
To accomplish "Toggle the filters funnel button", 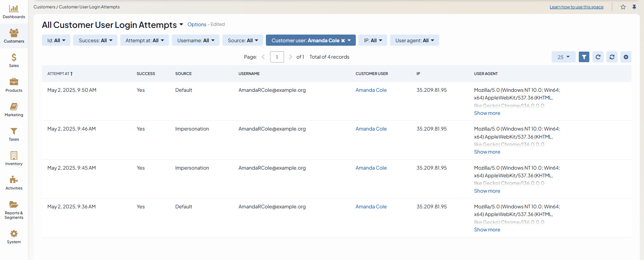I will (x=584, y=57).
